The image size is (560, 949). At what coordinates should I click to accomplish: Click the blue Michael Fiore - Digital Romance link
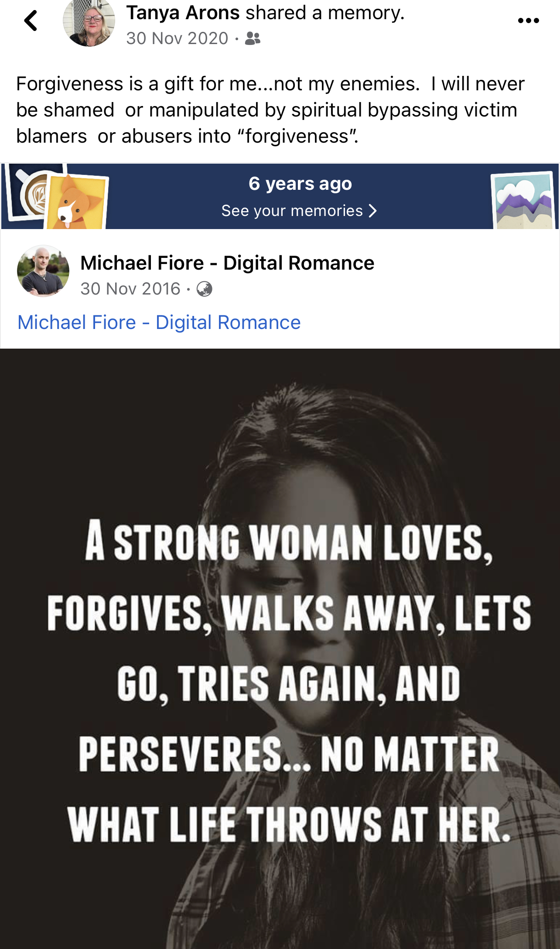[159, 322]
